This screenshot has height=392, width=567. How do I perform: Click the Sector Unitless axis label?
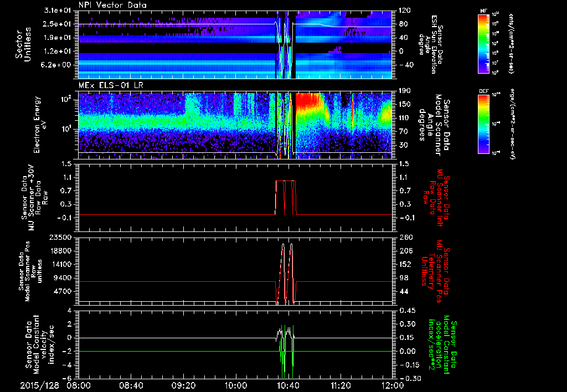(x=22, y=43)
